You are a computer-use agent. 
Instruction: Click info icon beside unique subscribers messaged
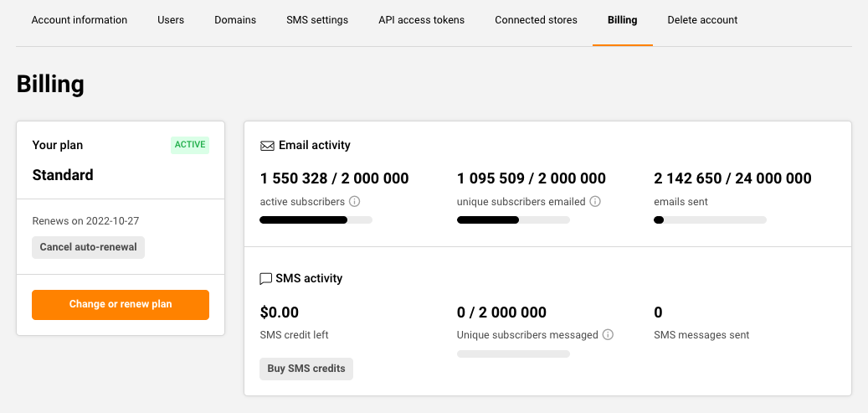click(608, 335)
